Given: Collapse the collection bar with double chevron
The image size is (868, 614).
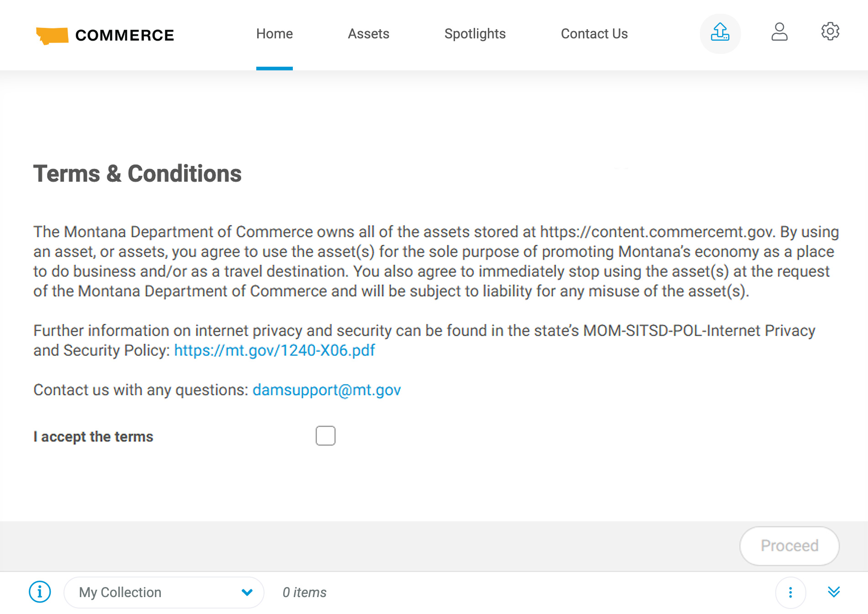Looking at the screenshot, I should 834,592.
